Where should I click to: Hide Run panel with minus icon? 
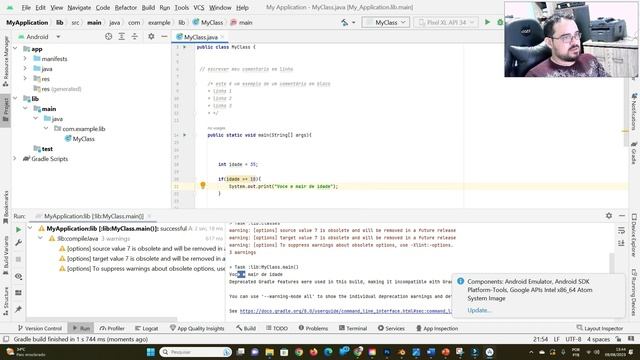[x=622, y=216]
